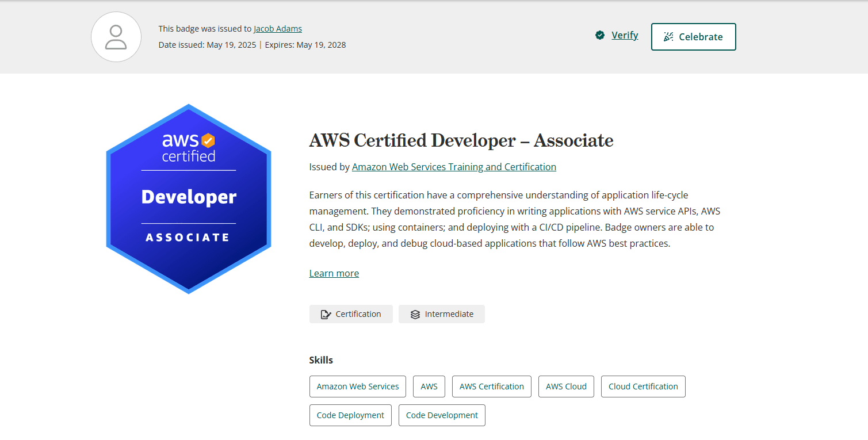Open Amazon Web Services Training and Certification link
868x440 pixels.
[x=454, y=167]
